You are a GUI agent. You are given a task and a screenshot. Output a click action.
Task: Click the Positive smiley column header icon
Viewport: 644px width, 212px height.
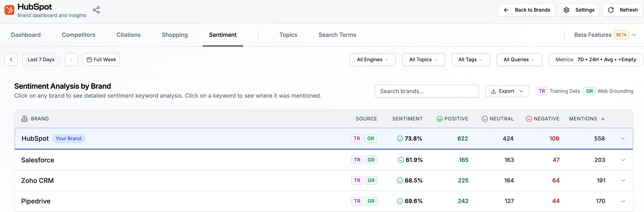439,119
